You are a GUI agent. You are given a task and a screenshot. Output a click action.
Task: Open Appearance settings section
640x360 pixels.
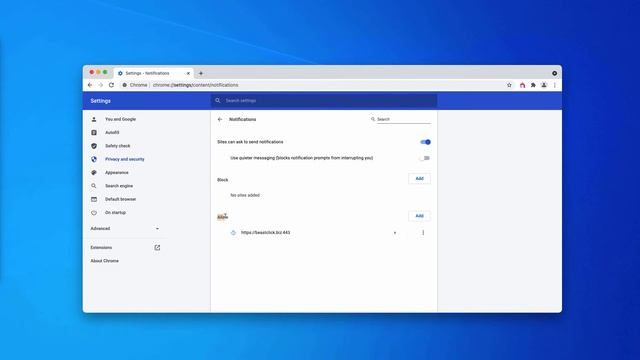tap(117, 172)
